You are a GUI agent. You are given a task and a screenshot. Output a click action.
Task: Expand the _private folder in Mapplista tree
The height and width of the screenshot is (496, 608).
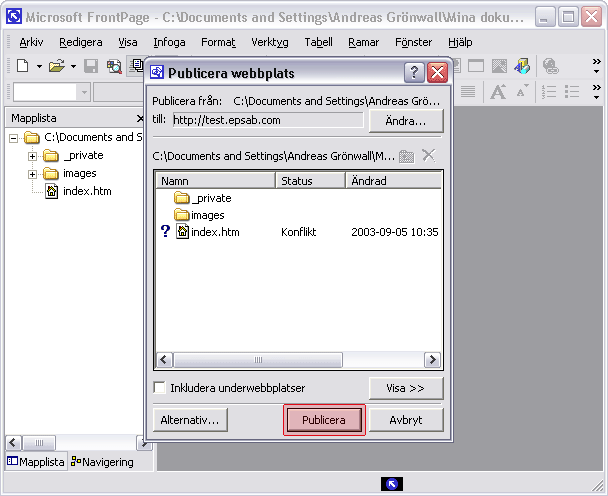click(32, 156)
